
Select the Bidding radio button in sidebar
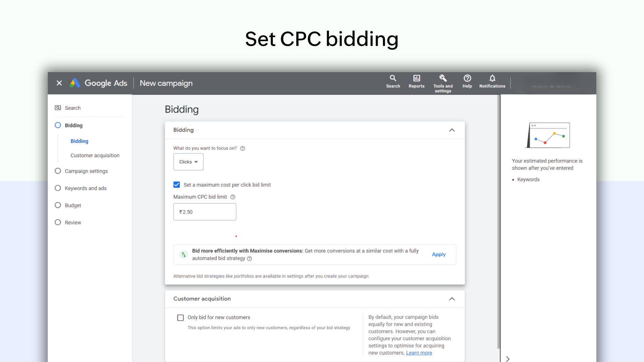pyautogui.click(x=58, y=125)
